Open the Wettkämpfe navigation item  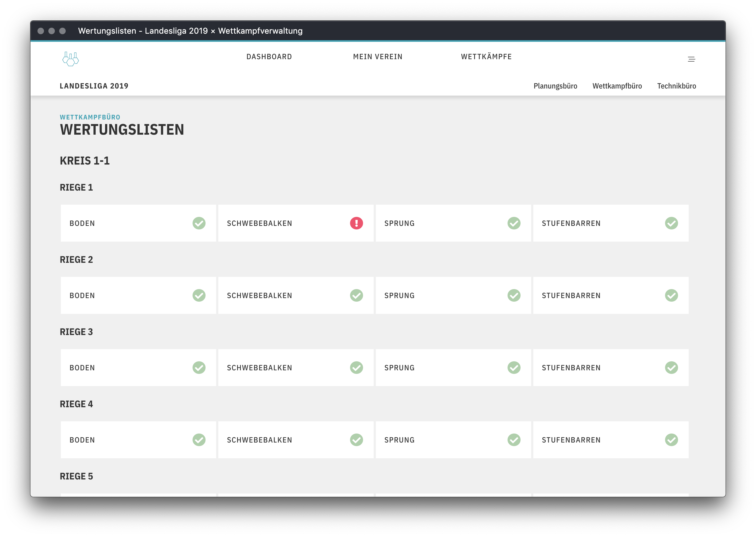pyautogui.click(x=486, y=57)
